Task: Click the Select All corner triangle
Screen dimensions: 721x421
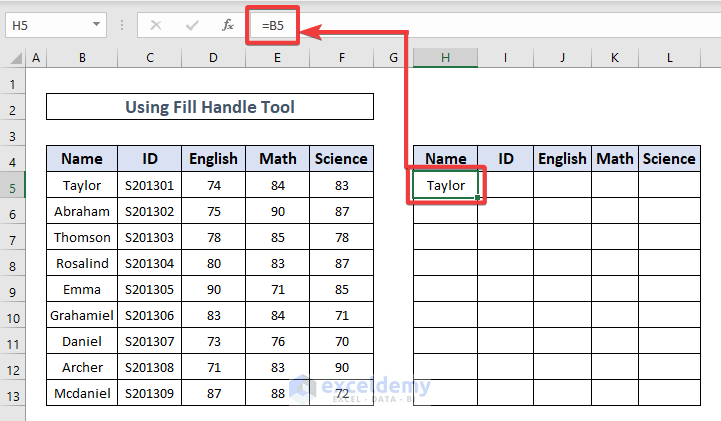Action: point(16,58)
